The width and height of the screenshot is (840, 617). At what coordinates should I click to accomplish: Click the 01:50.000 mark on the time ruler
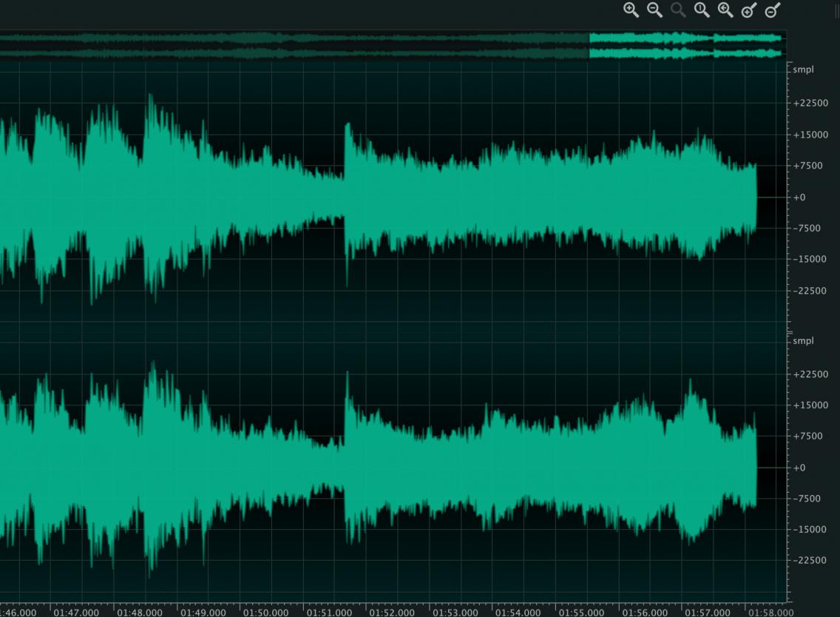pyautogui.click(x=266, y=612)
